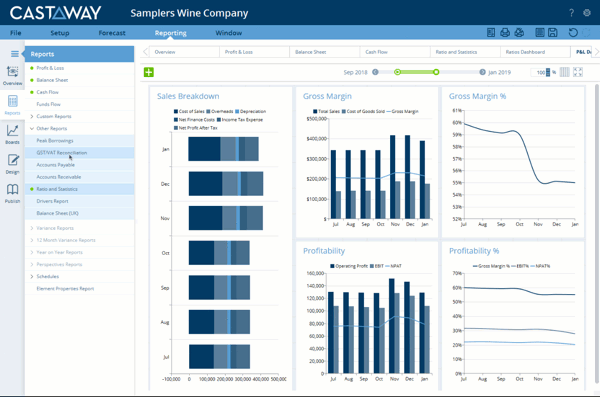This screenshot has height=397, width=600.
Task: Switch to the Ratios Dashboard tab
Action: [x=536, y=52]
